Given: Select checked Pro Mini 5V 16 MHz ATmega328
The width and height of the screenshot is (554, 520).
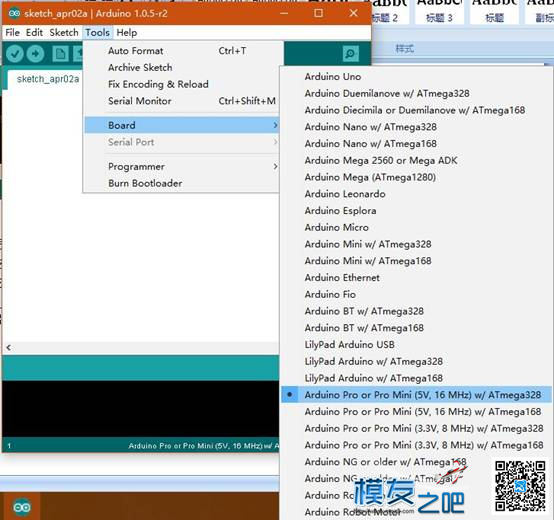Looking at the screenshot, I should (416, 395).
